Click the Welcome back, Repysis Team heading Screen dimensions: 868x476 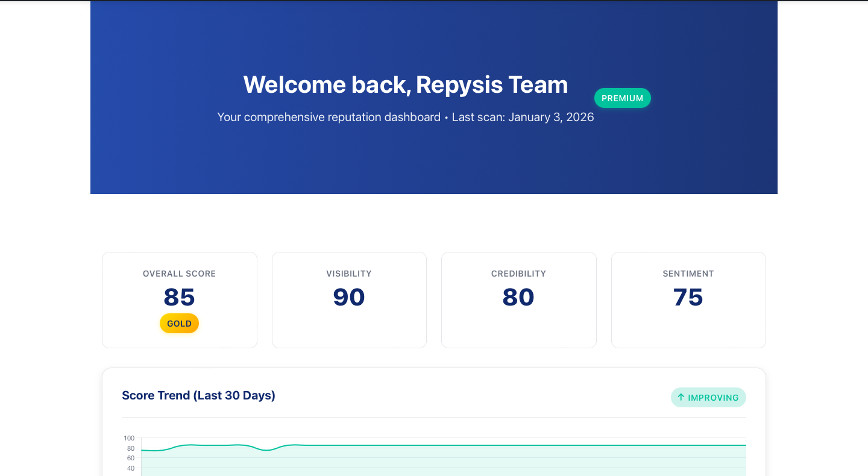(x=406, y=84)
